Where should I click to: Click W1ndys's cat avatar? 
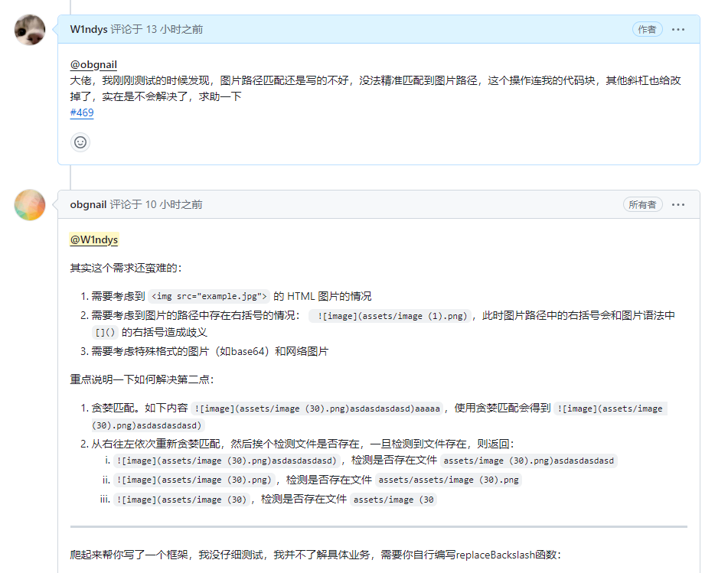click(x=30, y=30)
